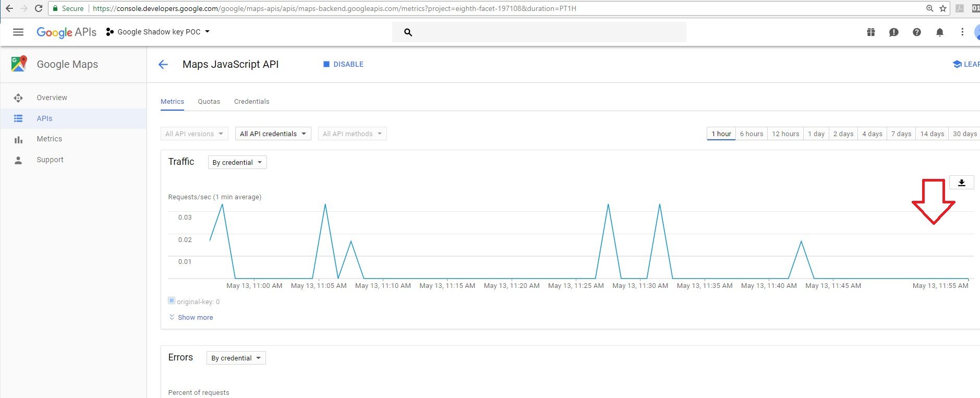
Task: Select the 2 days time range
Action: [843, 134]
